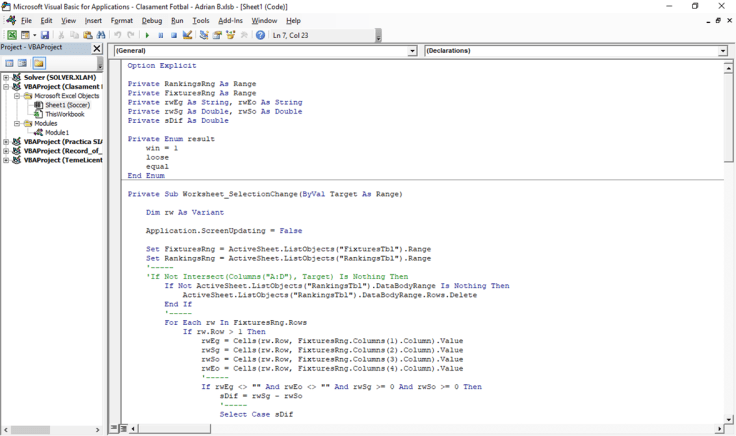Click the code window vertical scrollbar
The width and height of the screenshot is (736, 436).
point(729,250)
